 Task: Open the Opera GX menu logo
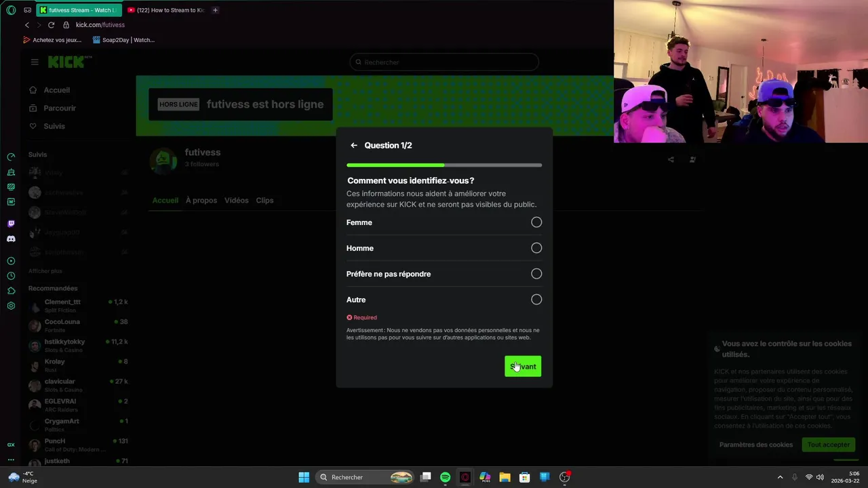[x=11, y=10]
